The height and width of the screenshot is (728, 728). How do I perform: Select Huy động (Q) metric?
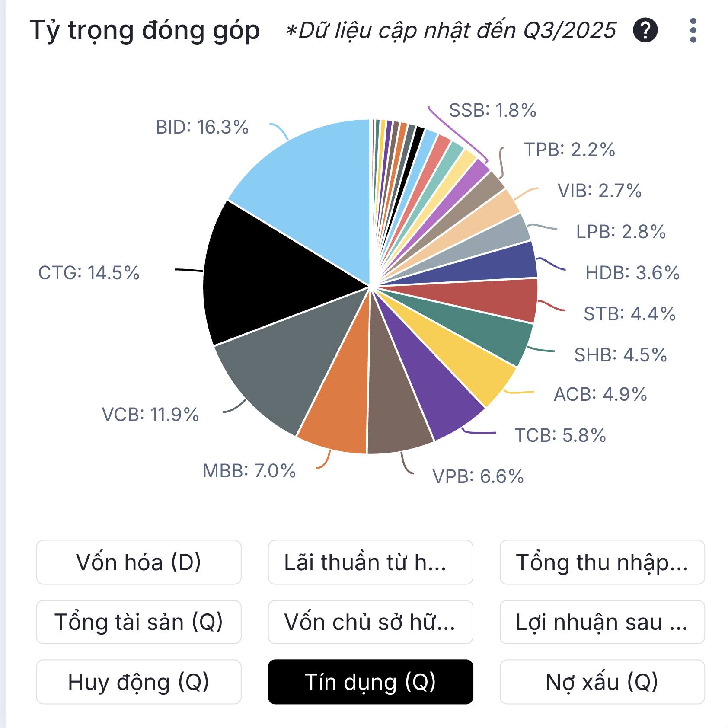139,682
